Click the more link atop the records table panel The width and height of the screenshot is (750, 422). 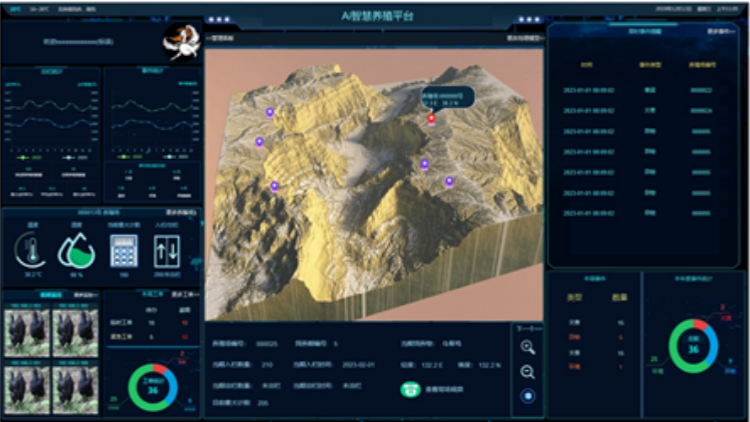coord(722,33)
